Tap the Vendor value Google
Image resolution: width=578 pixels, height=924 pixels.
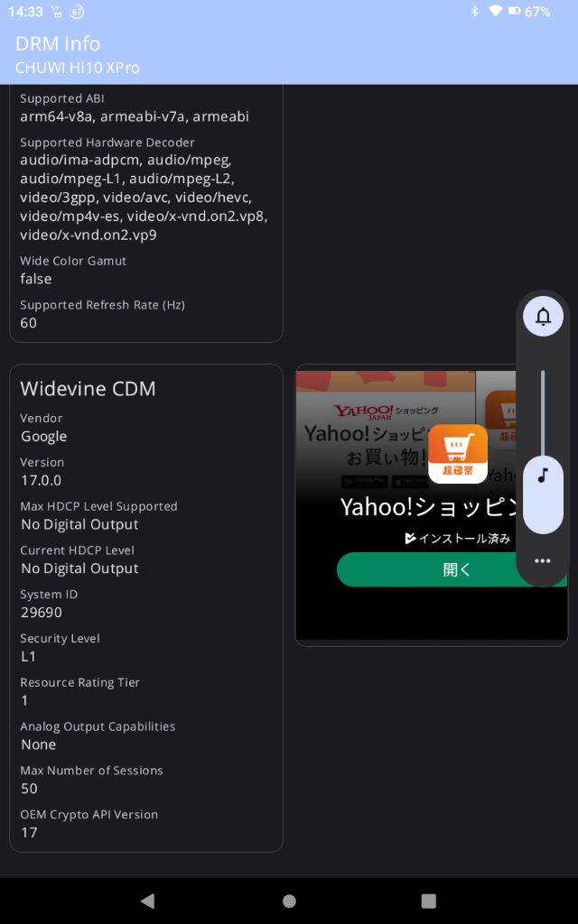coord(43,436)
